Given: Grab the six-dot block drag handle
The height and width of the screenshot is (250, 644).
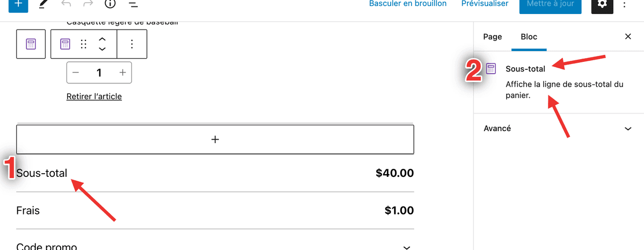Looking at the screenshot, I should pos(83,44).
